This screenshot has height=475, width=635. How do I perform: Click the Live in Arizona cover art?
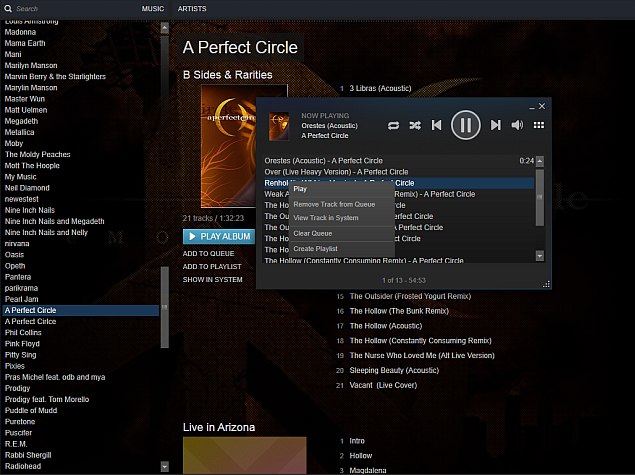click(x=245, y=456)
